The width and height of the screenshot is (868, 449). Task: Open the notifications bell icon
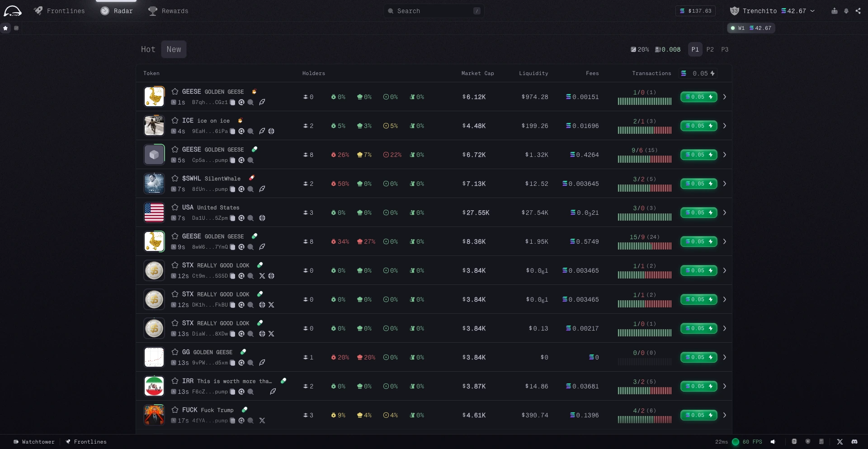(x=846, y=11)
